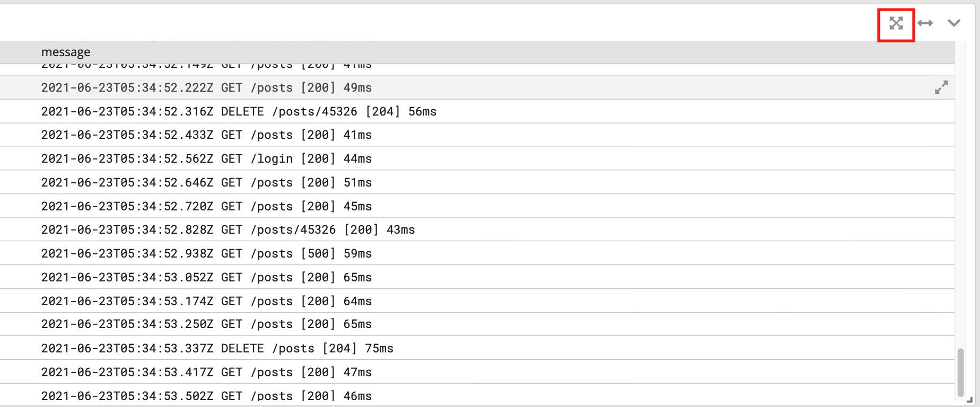This screenshot has height=407, width=980.
Task: Select the DELETE /posts/45326 log row
Action: (x=239, y=111)
